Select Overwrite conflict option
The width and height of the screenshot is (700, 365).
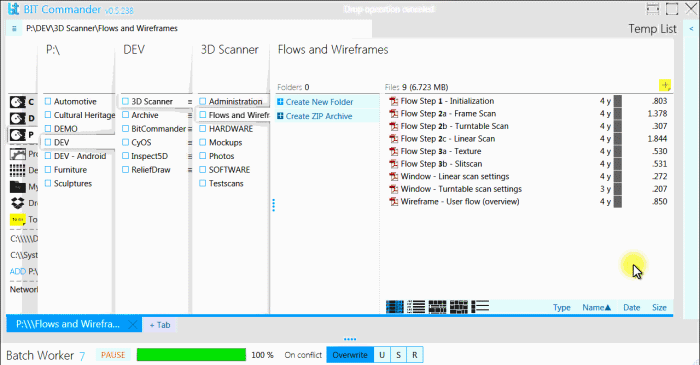[350, 355]
